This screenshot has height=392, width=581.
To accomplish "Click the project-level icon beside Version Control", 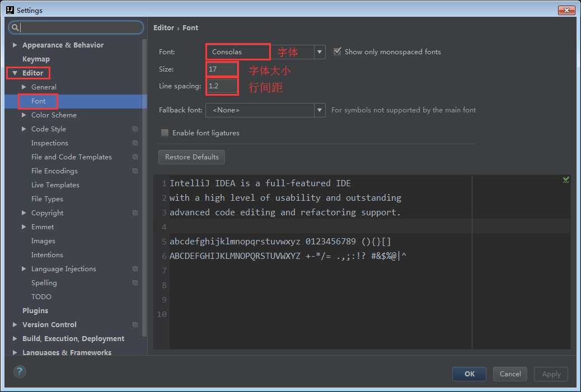I will (135, 325).
